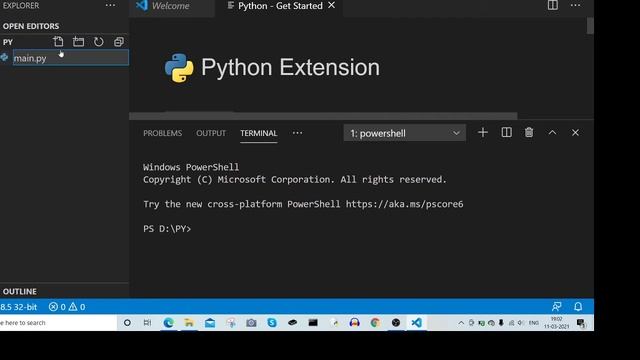Open the editor more actions ellipsis
The image size is (640, 360).
click(x=576, y=5)
